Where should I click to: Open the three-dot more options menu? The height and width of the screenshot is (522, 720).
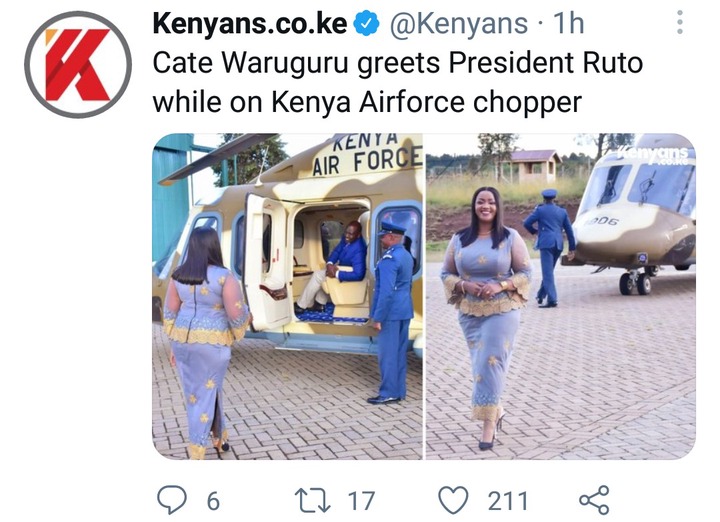(x=680, y=22)
